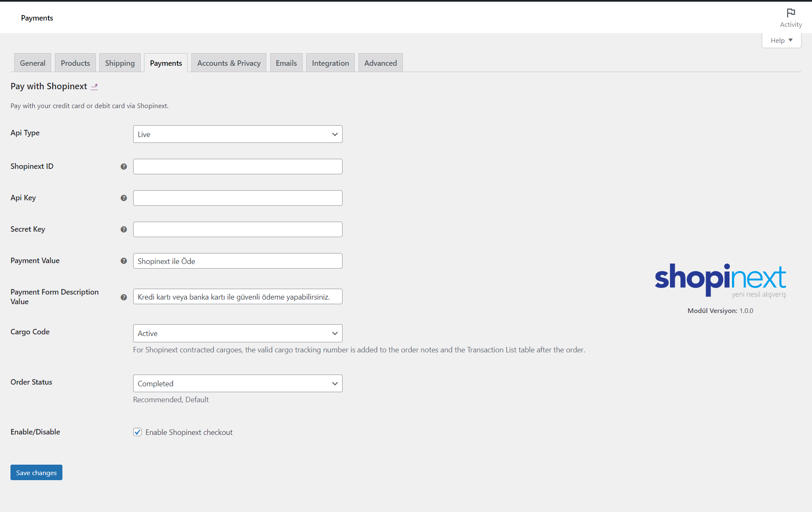Click the Secret Key help tooltip icon
This screenshot has width=812, height=512.
click(x=124, y=230)
